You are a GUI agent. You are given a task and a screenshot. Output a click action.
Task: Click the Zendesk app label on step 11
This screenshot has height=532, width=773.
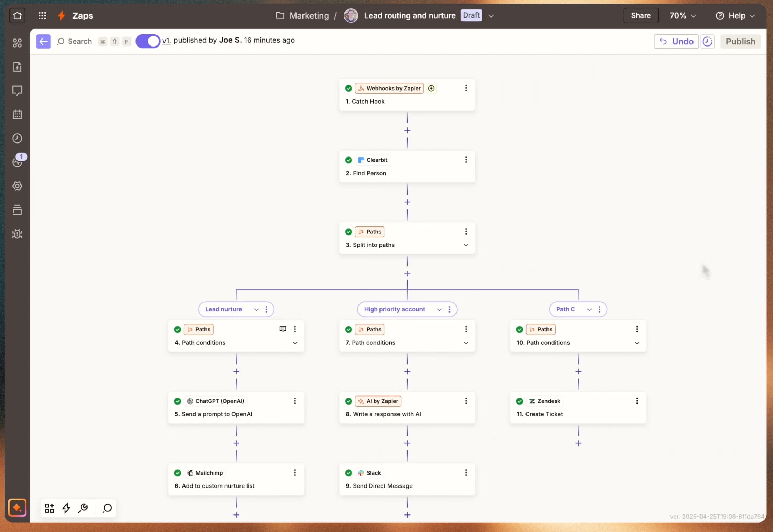544,401
